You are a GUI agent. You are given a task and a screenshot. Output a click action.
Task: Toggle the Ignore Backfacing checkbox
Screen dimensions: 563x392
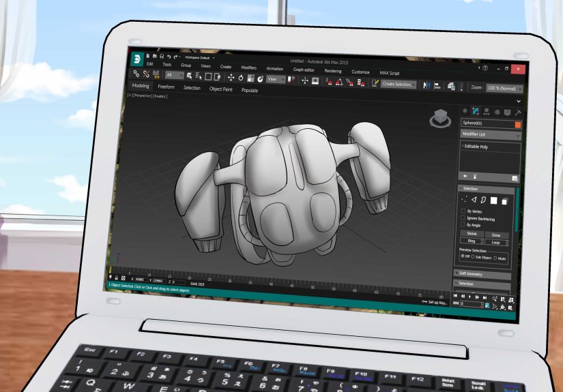tap(463, 218)
